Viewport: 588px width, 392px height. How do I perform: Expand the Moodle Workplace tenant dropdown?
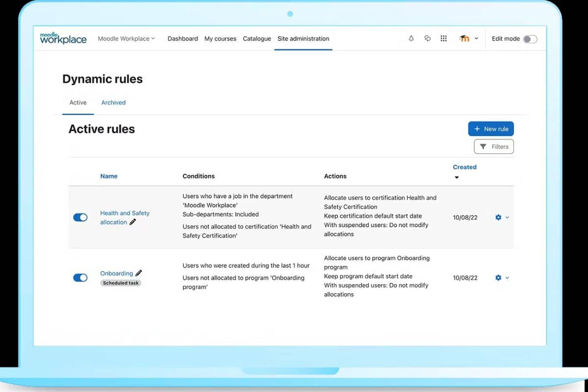pos(126,38)
